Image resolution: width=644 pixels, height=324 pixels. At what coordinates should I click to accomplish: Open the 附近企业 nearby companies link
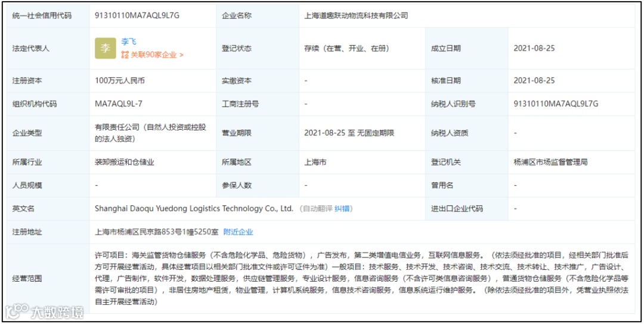tap(238, 232)
